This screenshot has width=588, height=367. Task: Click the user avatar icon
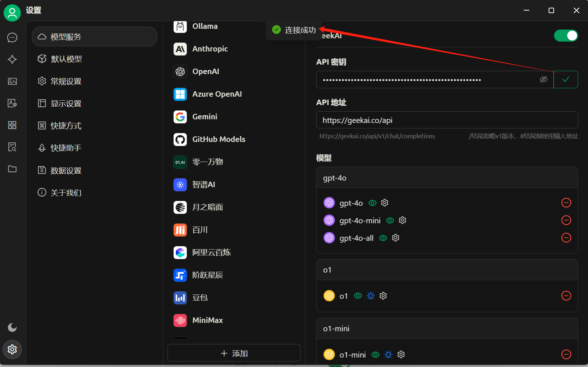[x=12, y=13]
